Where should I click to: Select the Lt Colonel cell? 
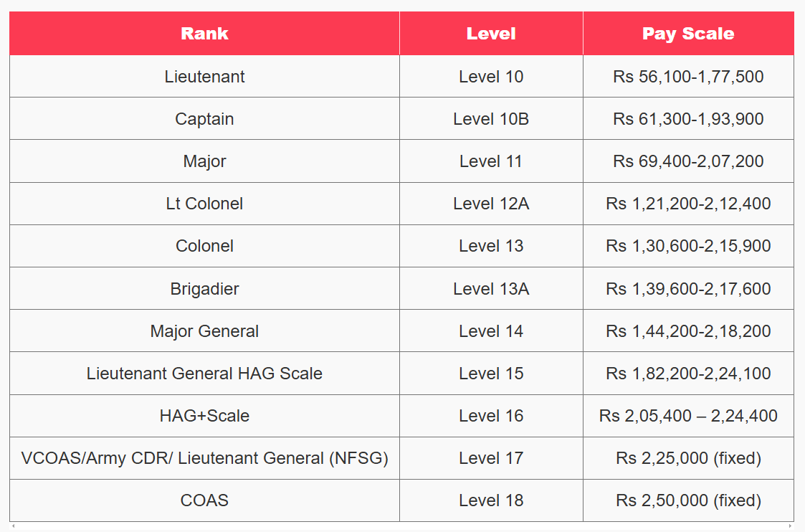pyautogui.click(x=204, y=204)
